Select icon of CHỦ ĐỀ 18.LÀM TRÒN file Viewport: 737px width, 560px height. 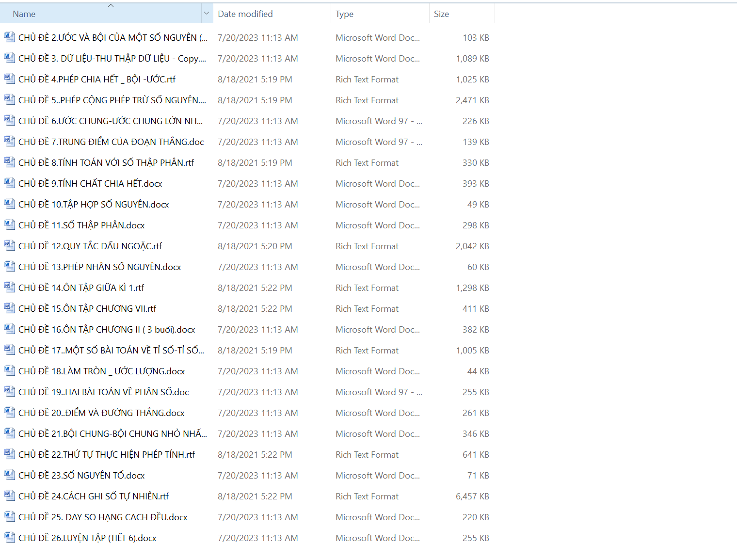pos(10,370)
